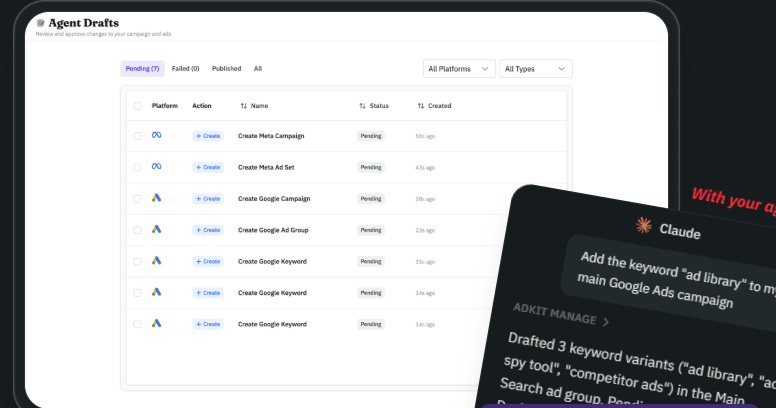Switch to the Failed (0) tab
The height and width of the screenshot is (408, 776).
[x=185, y=69]
